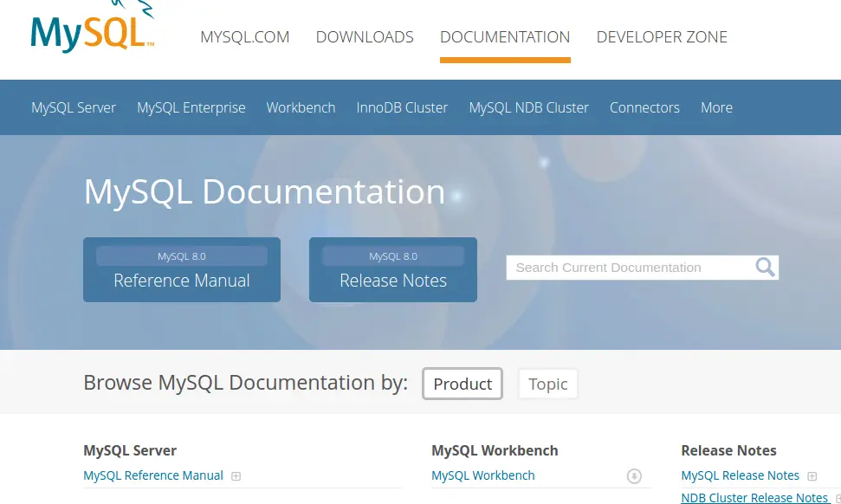
Task: Select InnoDB Cluster in the blue menu bar
Action: coord(402,107)
